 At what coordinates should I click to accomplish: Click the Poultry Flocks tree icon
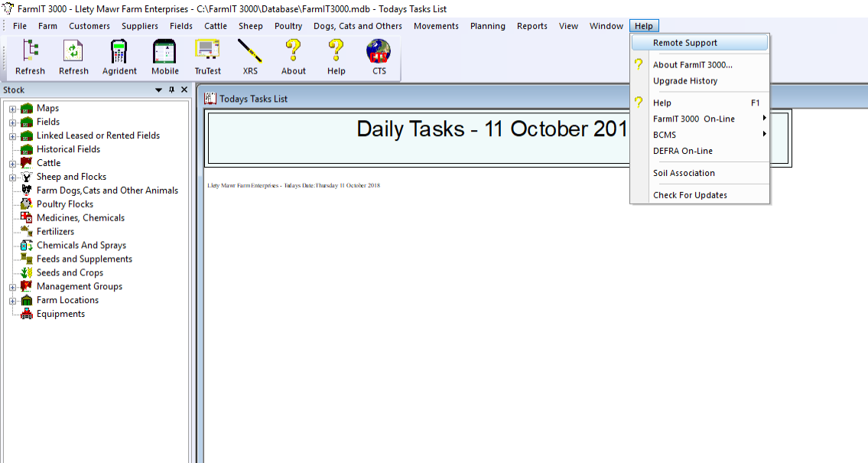click(x=27, y=204)
